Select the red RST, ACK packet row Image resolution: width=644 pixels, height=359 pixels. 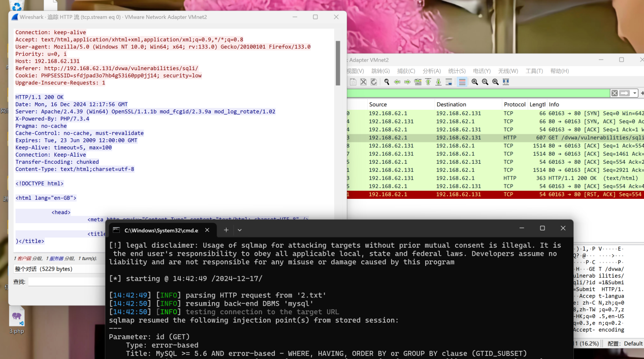(x=496, y=195)
